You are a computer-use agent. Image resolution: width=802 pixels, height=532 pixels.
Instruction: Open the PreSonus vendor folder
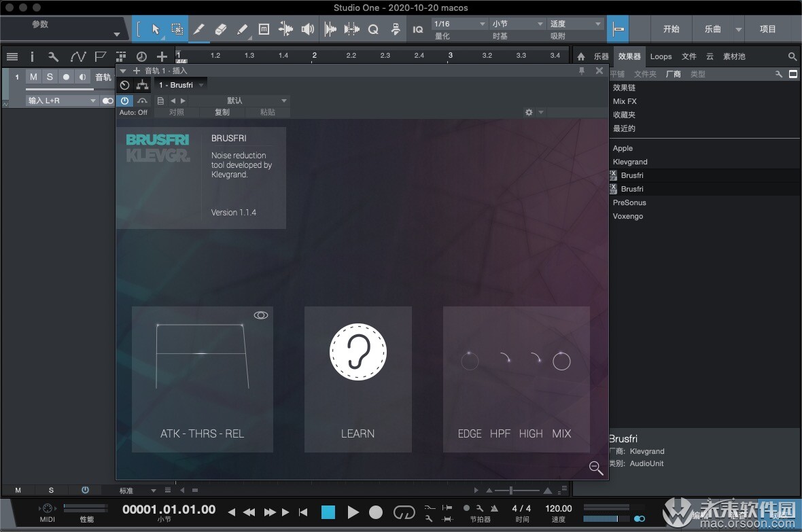pos(629,202)
